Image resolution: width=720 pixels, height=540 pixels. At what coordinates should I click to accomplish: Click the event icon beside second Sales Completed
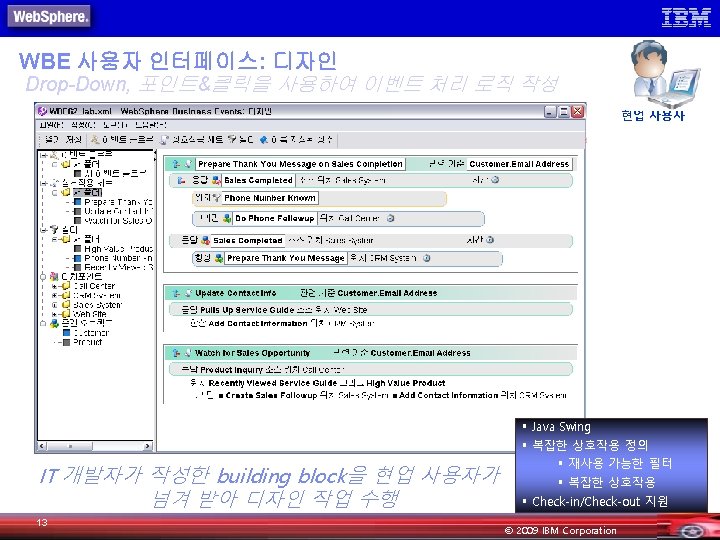[x=206, y=240]
